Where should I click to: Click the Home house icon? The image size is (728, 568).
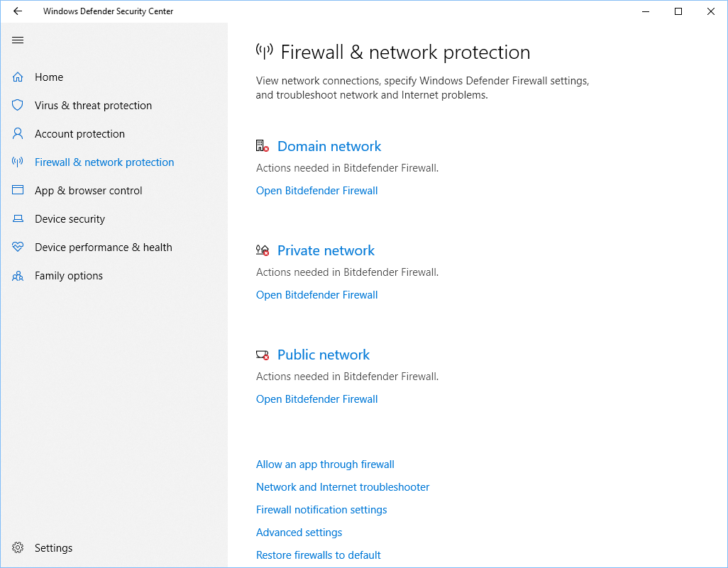[x=18, y=77]
